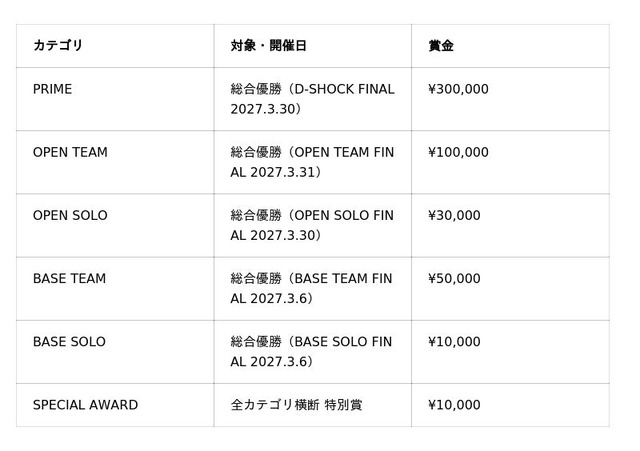Image resolution: width=640 pixels, height=451 pixels.
Task: Select the ¥50,000 prize cell
Action: 511,289
